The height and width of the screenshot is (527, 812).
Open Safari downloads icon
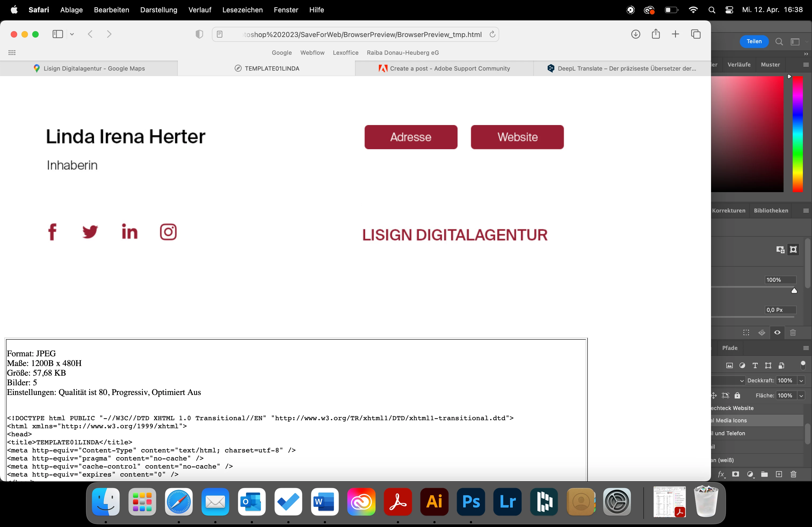click(x=635, y=34)
